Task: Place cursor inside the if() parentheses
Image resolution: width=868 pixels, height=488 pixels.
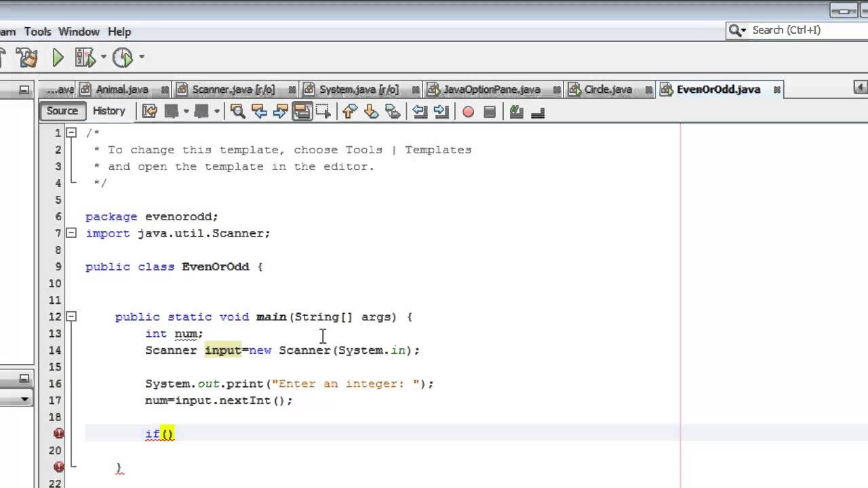Action: pos(167,434)
